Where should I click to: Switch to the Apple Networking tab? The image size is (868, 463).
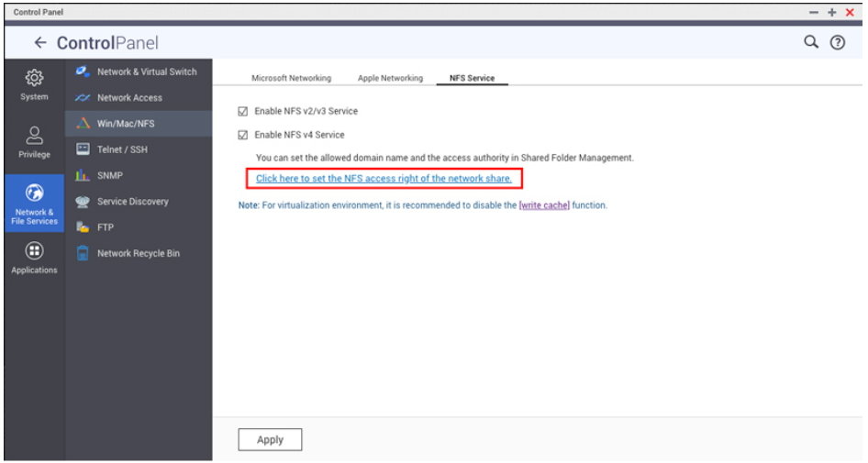pos(390,79)
